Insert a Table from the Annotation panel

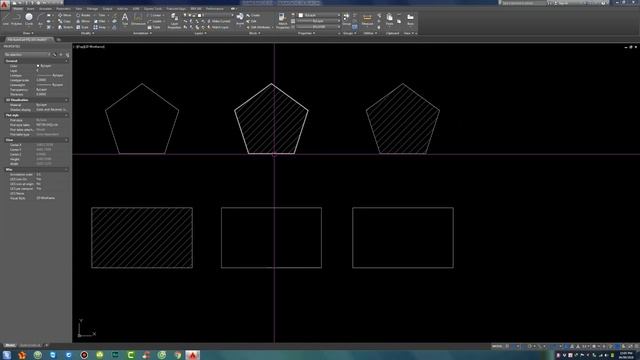155,27
